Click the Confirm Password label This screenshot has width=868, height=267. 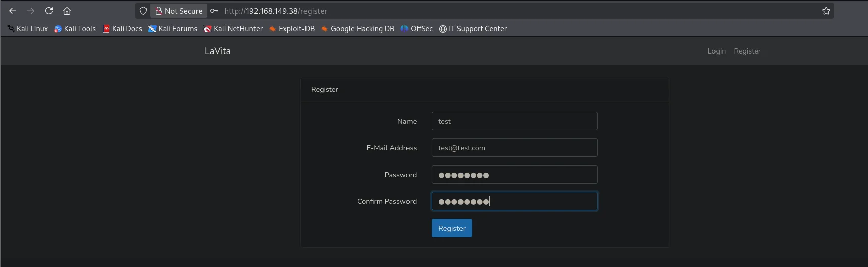pyautogui.click(x=387, y=201)
